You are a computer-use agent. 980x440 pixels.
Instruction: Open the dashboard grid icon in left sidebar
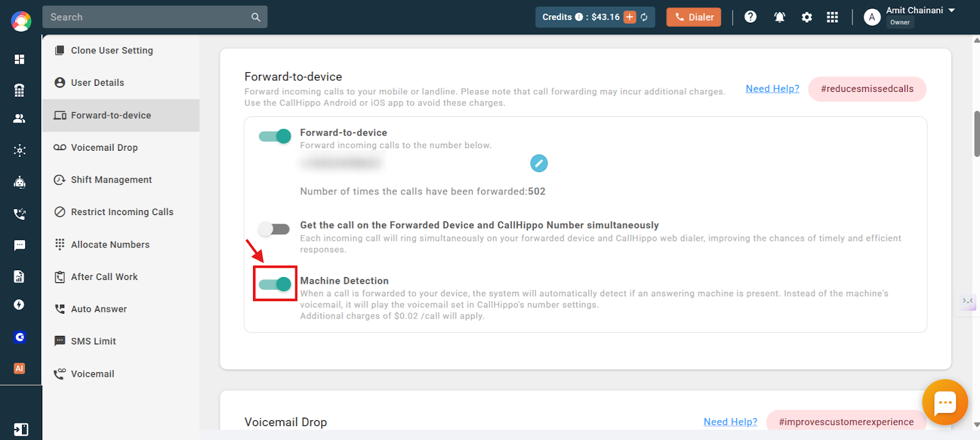(x=20, y=59)
